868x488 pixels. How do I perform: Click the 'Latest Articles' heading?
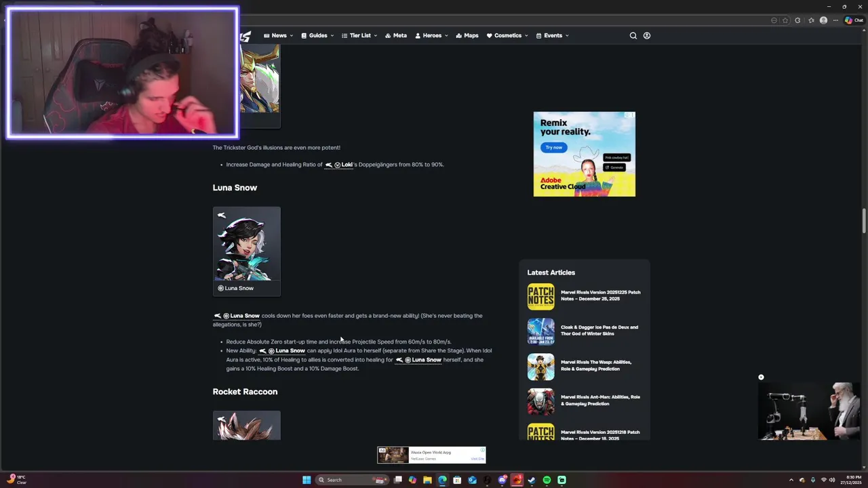pos(551,272)
